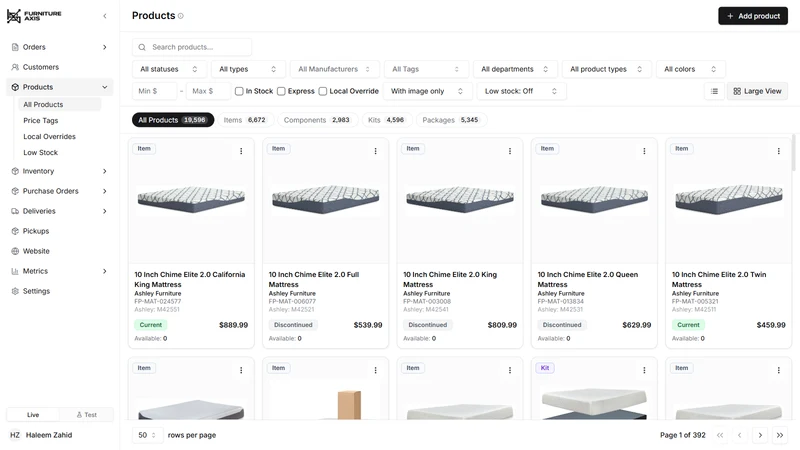Screen dimensions: 800x450
Task: Go to the next page
Action: click(760, 435)
